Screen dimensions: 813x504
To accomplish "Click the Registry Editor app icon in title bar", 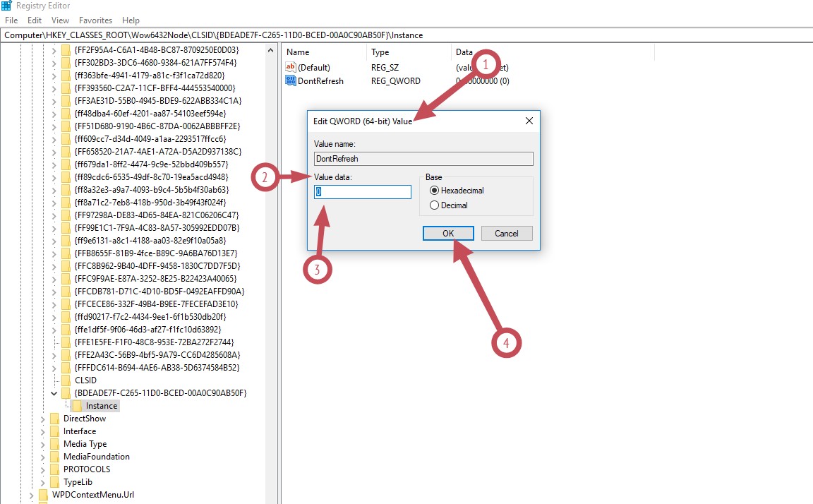I will click(6, 6).
